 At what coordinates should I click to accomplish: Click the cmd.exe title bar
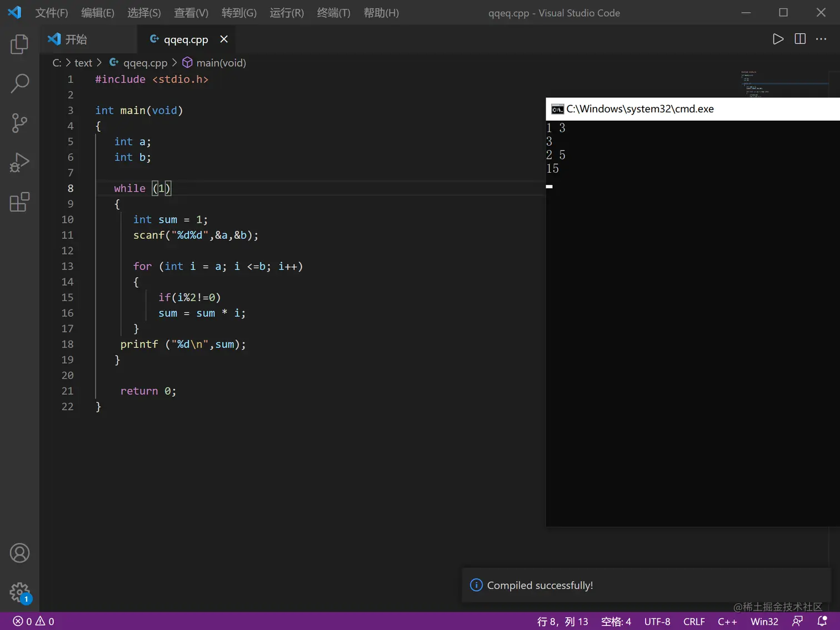(693, 109)
